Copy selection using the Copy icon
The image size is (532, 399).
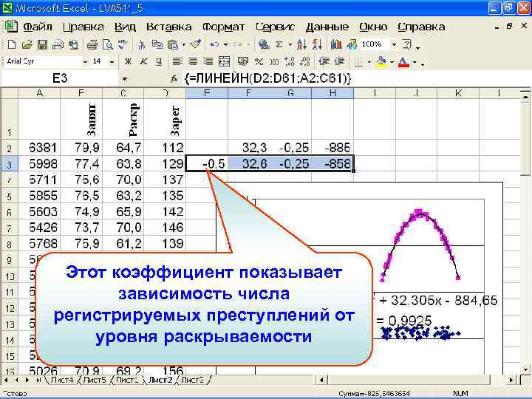(157, 44)
